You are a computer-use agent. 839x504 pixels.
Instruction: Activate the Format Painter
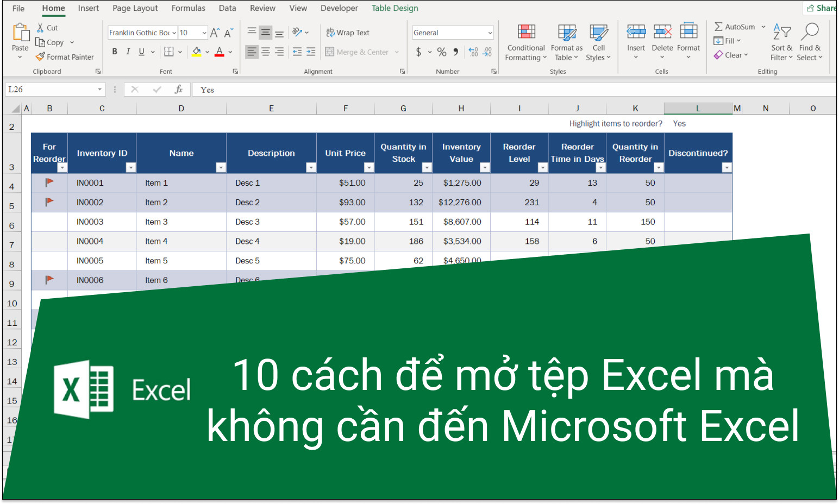(65, 56)
